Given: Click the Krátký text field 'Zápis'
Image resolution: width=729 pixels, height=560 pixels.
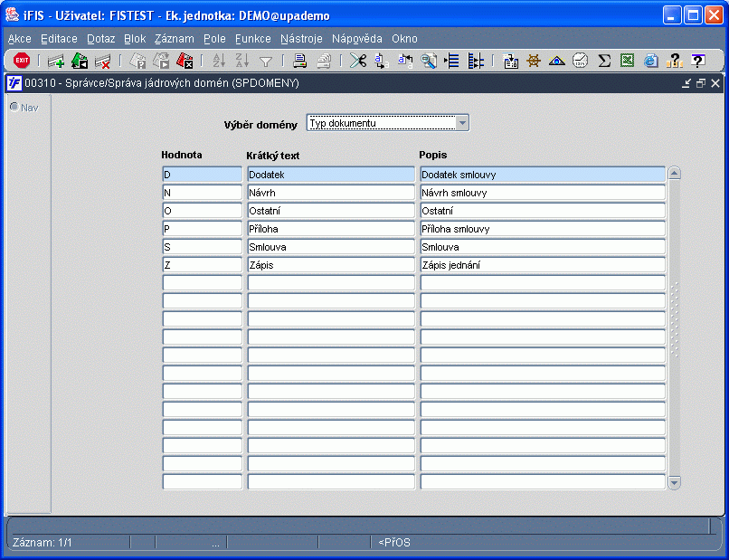Looking at the screenshot, I should point(331,265).
